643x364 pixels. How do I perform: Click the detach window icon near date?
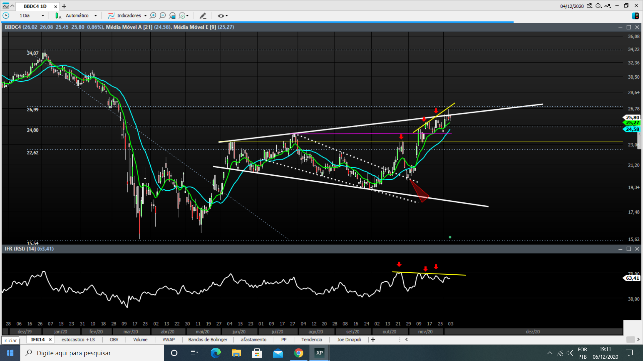pyautogui.click(x=589, y=6)
